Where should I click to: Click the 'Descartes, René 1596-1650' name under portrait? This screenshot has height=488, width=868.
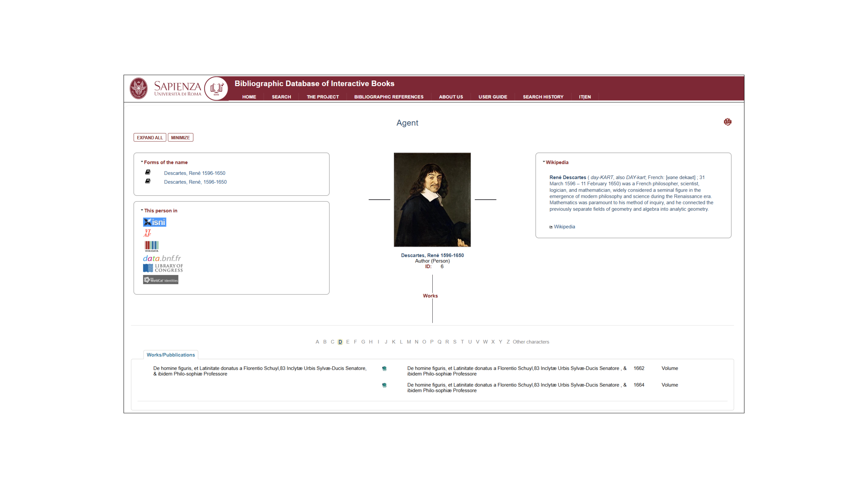pyautogui.click(x=432, y=255)
